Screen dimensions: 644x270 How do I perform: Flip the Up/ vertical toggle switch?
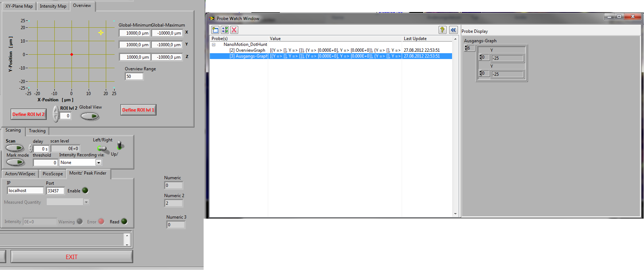(x=120, y=145)
